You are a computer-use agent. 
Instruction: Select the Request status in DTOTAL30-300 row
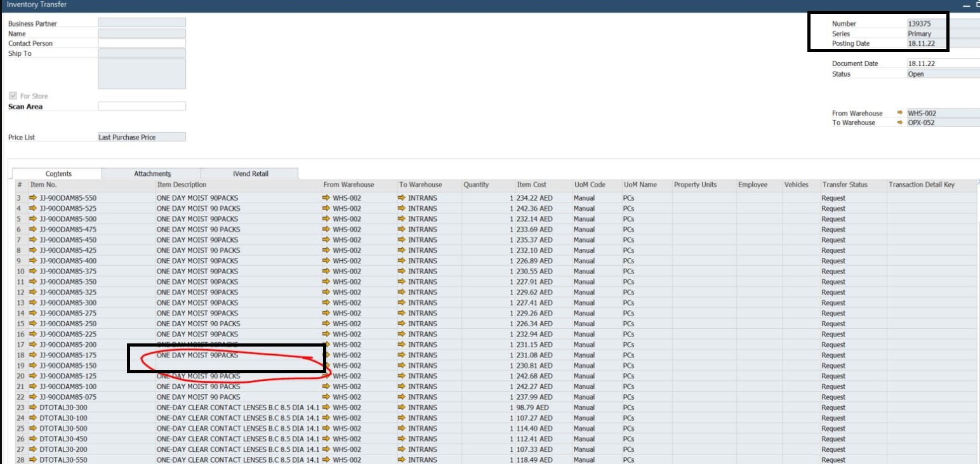pos(853,408)
